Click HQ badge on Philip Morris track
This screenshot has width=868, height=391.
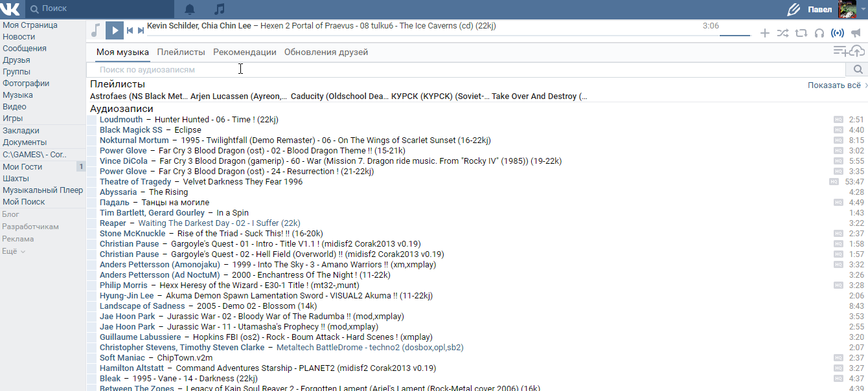coord(839,285)
